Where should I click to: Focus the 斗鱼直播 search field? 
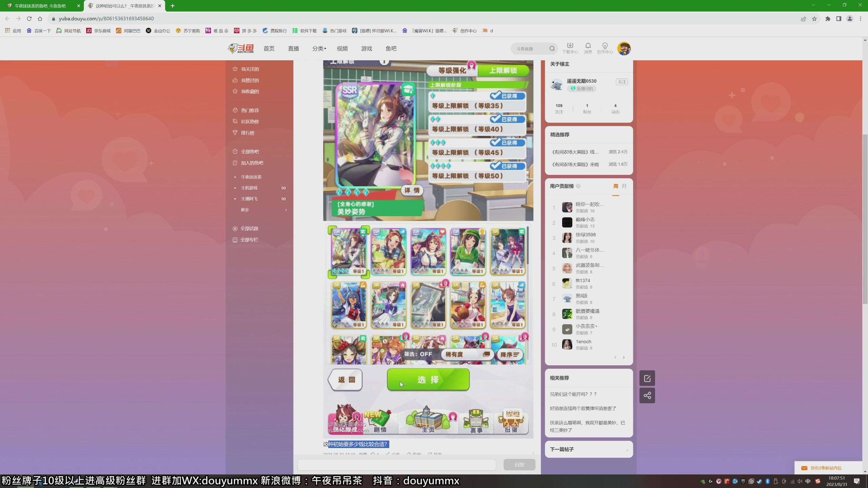(x=531, y=48)
